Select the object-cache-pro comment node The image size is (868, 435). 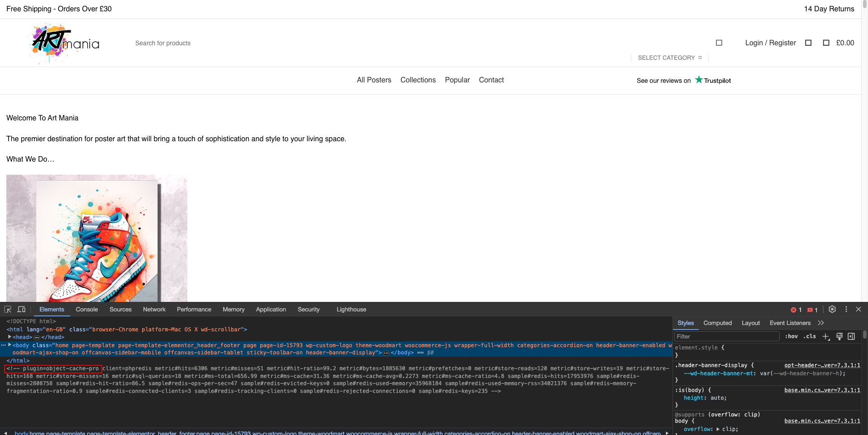pyautogui.click(x=338, y=380)
